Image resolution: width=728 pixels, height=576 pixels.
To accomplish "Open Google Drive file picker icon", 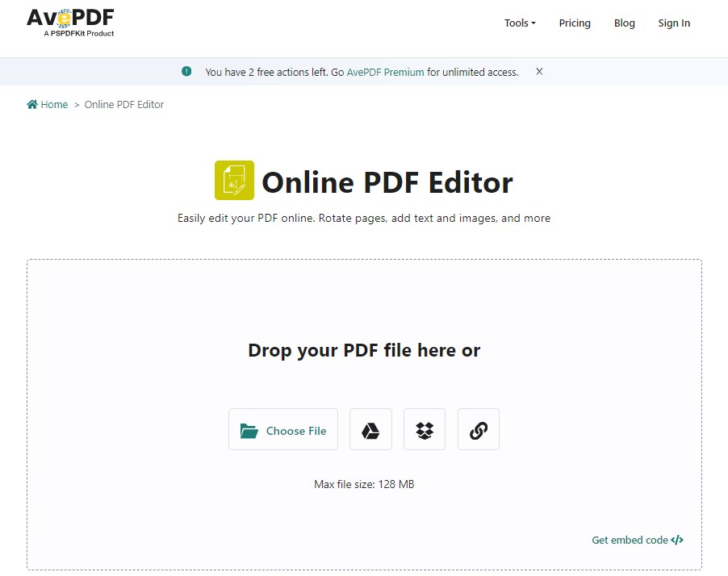I will tap(370, 429).
